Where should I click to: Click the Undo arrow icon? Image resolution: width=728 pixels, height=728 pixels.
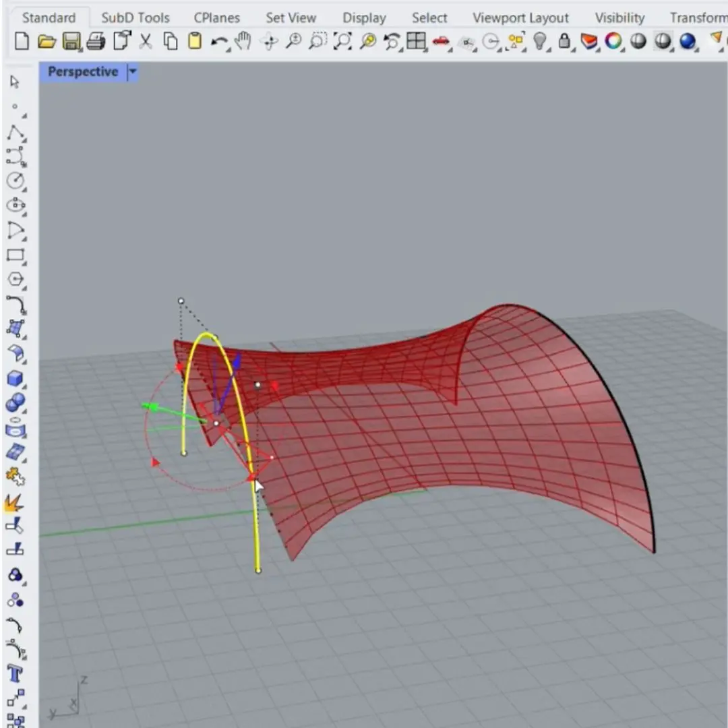219,42
